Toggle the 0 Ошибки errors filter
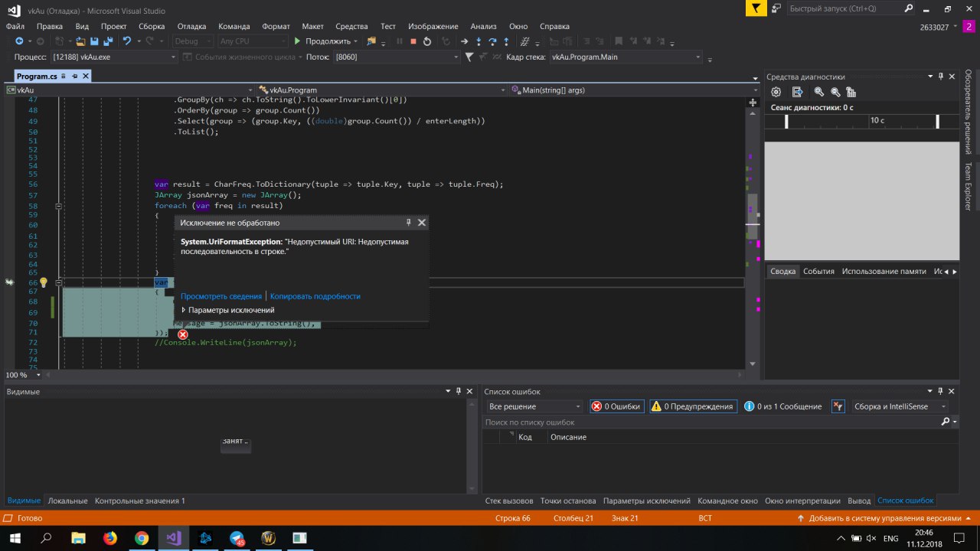Viewport: 980px width, 551px height. point(616,406)
